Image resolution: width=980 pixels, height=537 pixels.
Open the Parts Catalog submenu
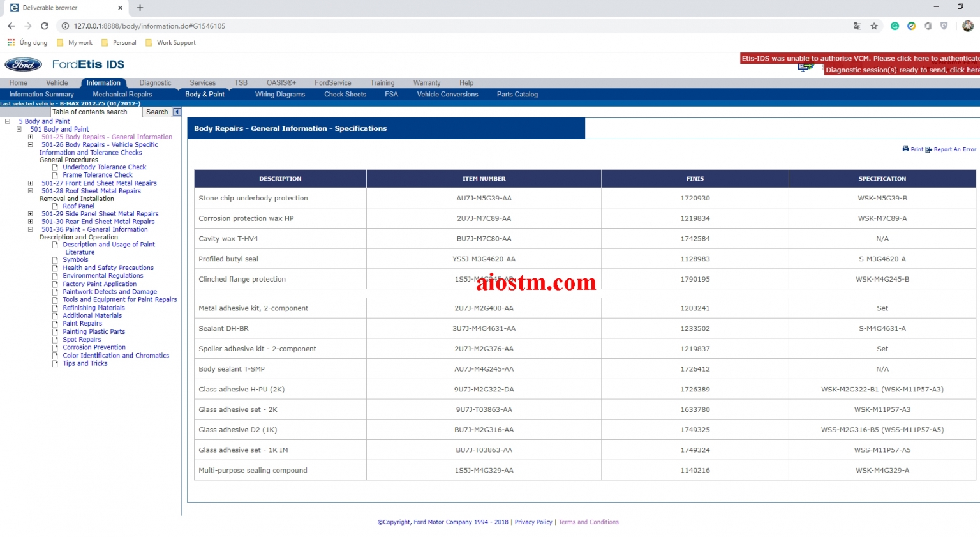click(x=517, y=95)
